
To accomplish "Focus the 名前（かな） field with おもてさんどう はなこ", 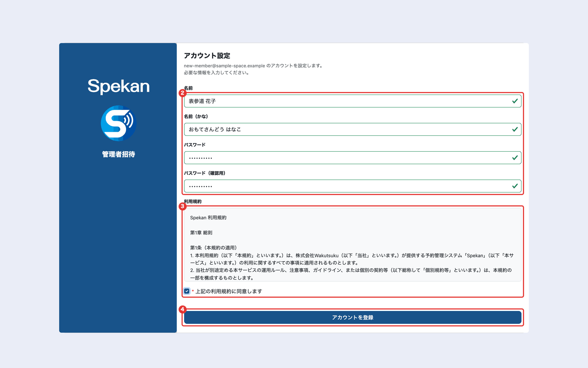I will (x=353, y=130).
